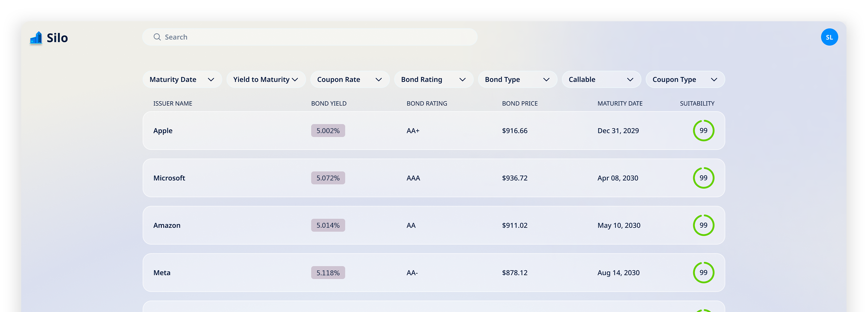The height and width of the screenshot is (312, 868).
Task: Click Meta's AA- bond rating
Action: (x=412, y=273)
